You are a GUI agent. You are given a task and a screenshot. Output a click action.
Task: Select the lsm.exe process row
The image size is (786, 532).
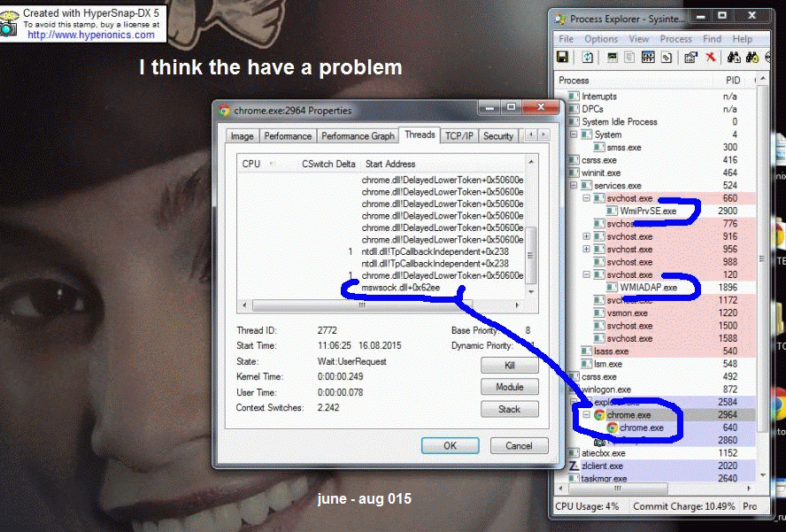click(x=655, y=364)
